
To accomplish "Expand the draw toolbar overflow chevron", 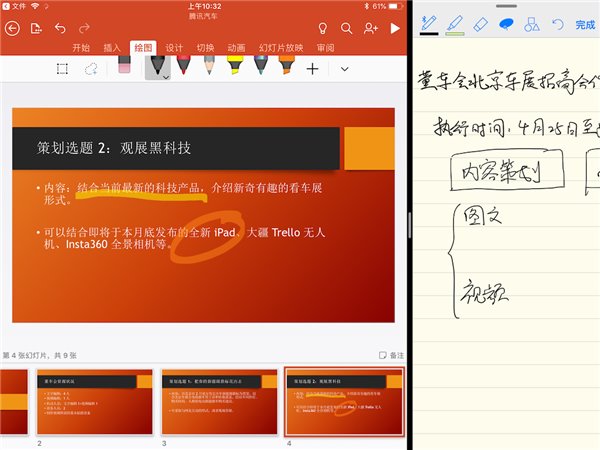I will 345,69.
